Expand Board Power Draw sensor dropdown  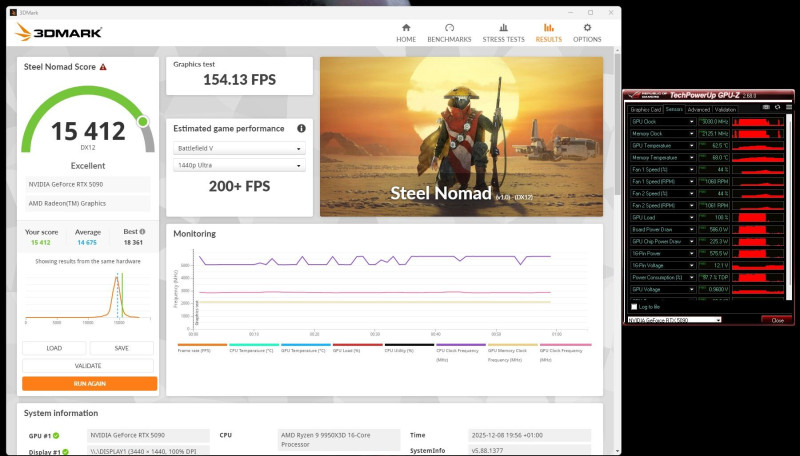692,230
